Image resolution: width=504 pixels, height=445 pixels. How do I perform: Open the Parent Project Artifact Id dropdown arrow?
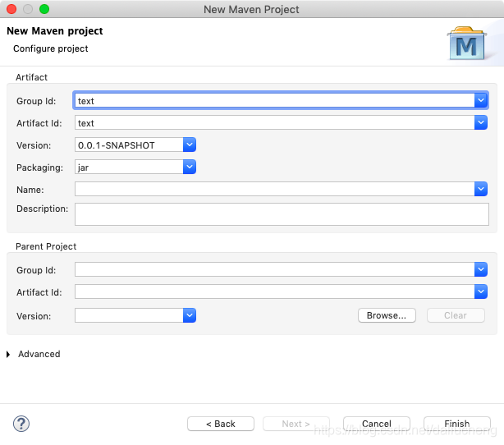481,291
